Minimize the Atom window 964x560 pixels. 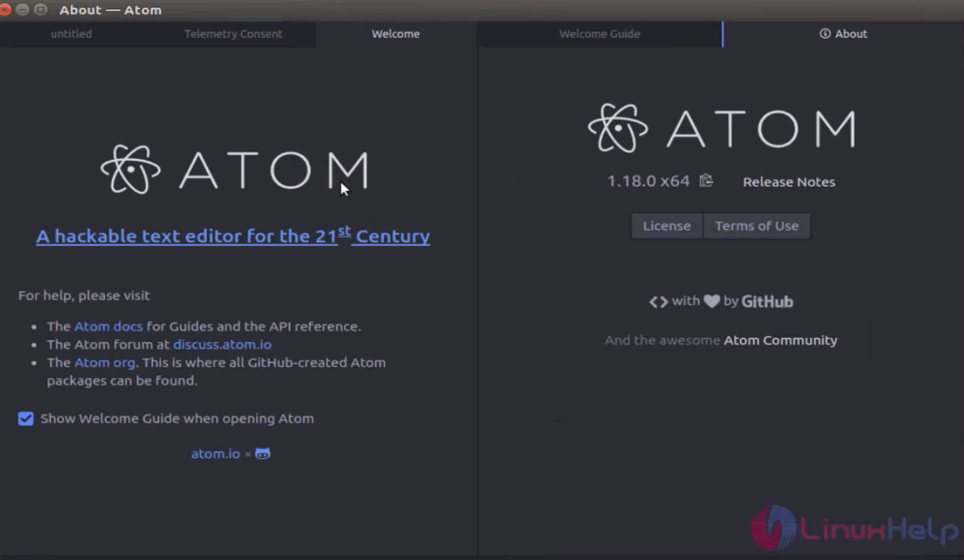pyautogui.click(x=22, y=9)
